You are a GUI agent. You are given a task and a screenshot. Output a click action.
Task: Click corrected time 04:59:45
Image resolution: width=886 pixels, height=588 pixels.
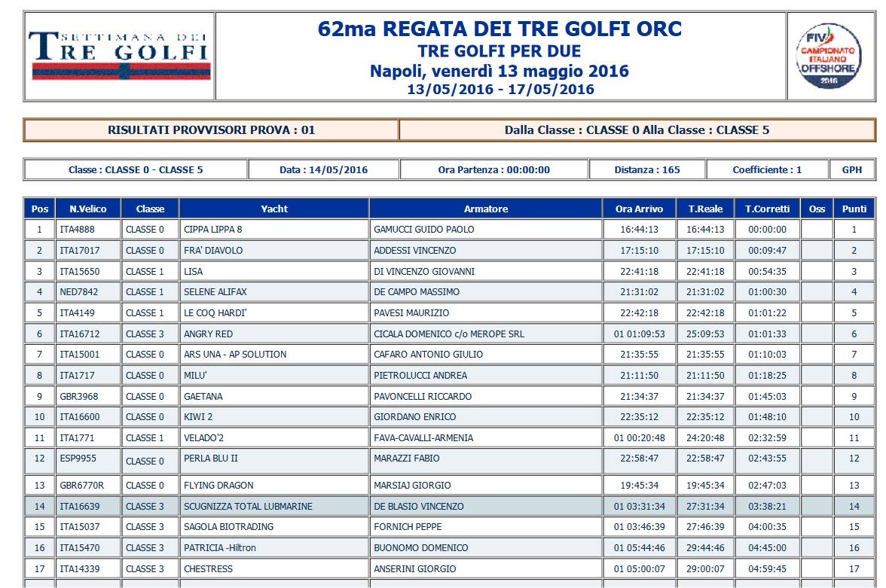(x=767, y=568)
